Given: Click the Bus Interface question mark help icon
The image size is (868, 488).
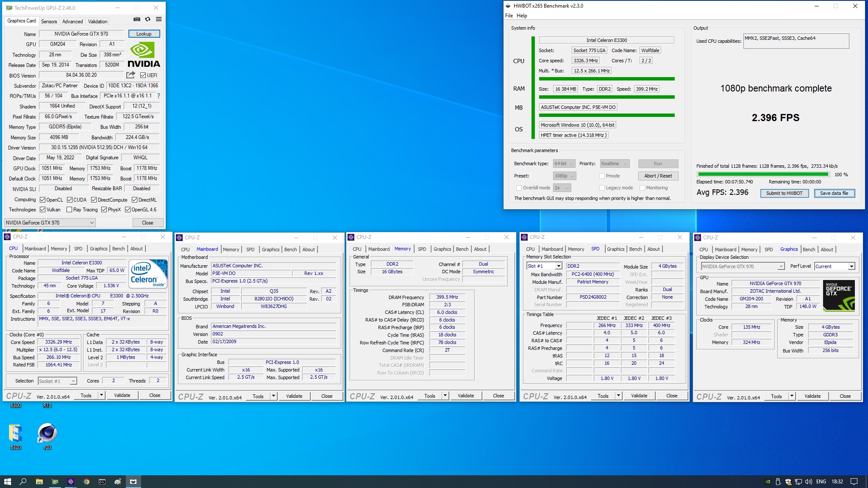Looking at the screenshot, I should pos(159,96).
